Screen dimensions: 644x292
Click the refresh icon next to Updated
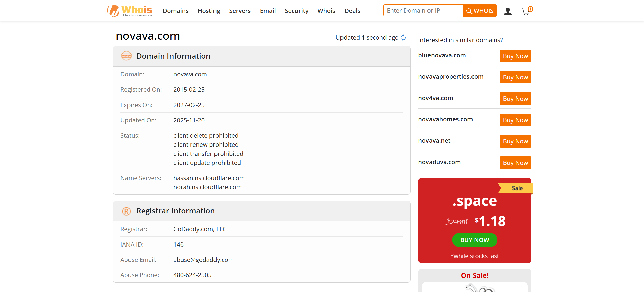click(x=403, y=38)
